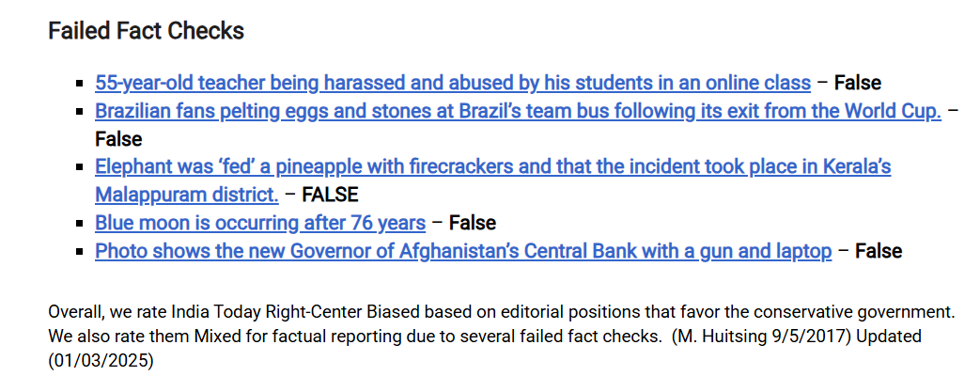Click bullet marker before Photo shows Governor item

click(79, 251)
